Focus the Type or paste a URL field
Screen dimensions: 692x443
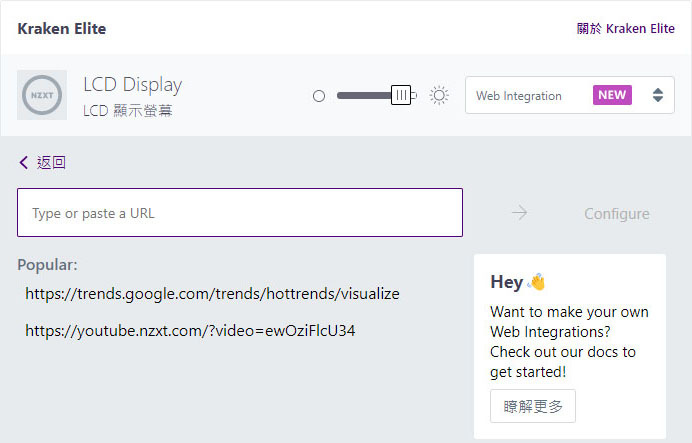(240, 213)
